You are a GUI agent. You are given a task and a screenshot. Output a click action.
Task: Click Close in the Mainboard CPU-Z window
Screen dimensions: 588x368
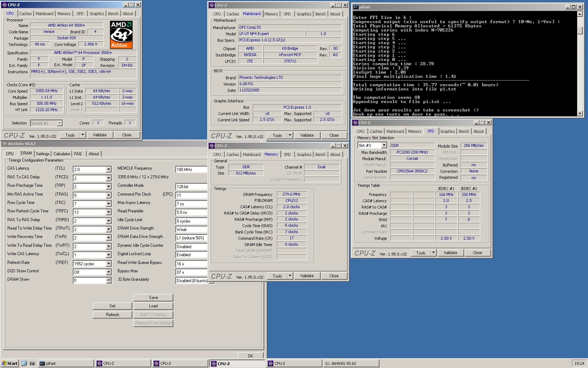(x=334, y=135)
